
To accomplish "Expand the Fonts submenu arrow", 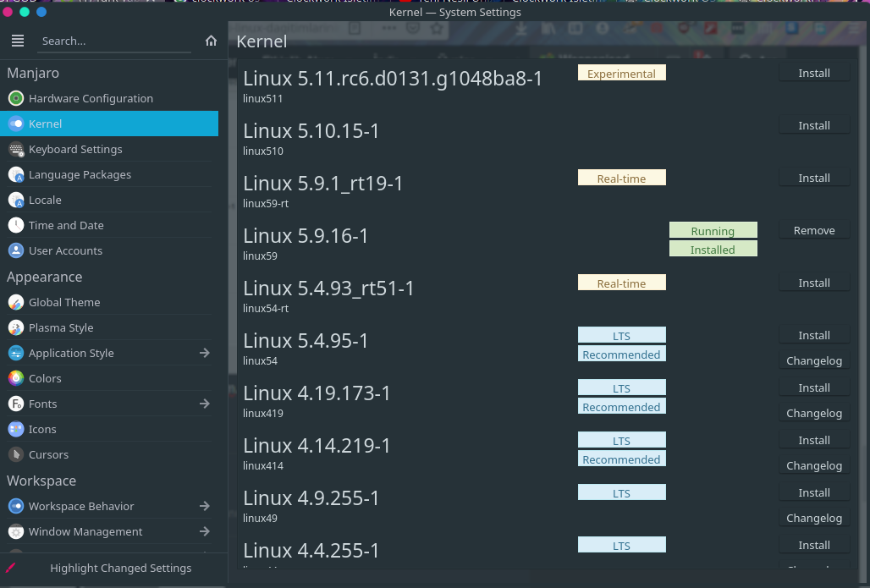I will tap(205, 404).
